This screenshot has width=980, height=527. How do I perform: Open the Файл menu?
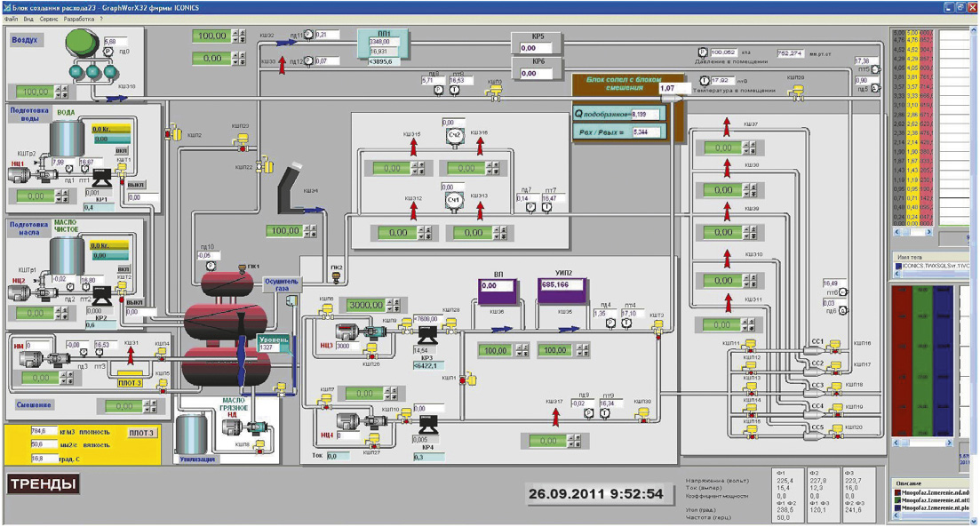point(12,20)
